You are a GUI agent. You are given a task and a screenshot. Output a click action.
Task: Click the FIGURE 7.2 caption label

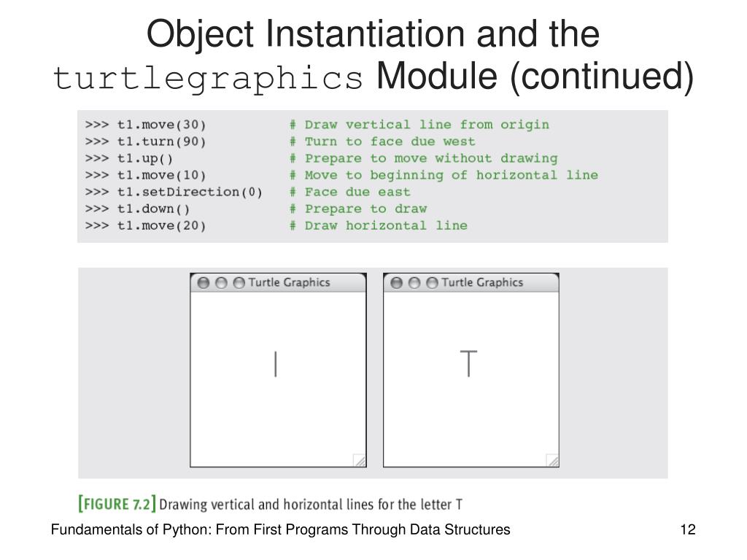click(x=117, y=504)
